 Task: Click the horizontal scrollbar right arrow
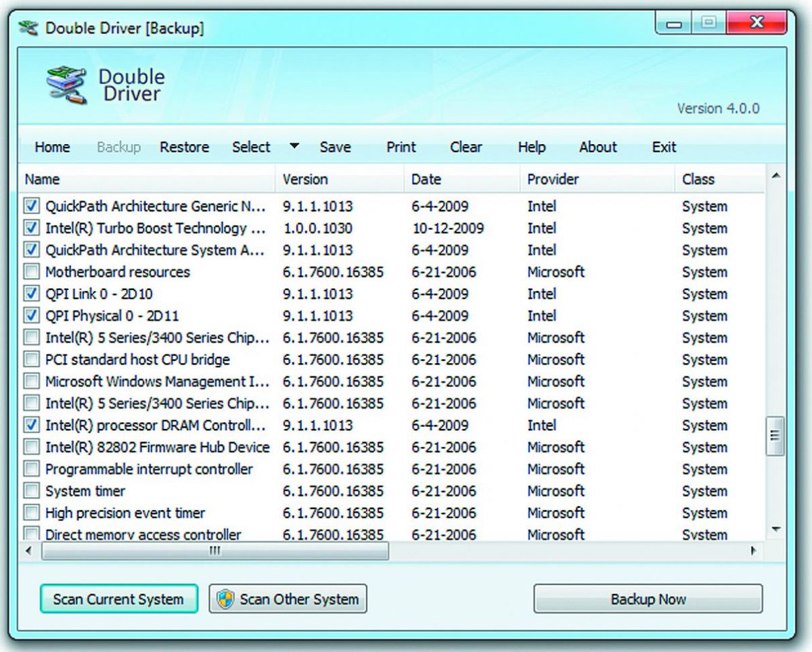coord(754,551)
